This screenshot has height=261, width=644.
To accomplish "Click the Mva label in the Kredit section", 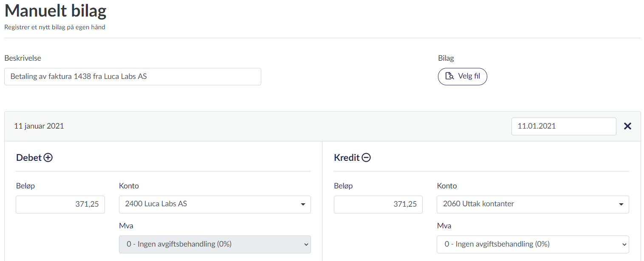I will tap(443, 226).
